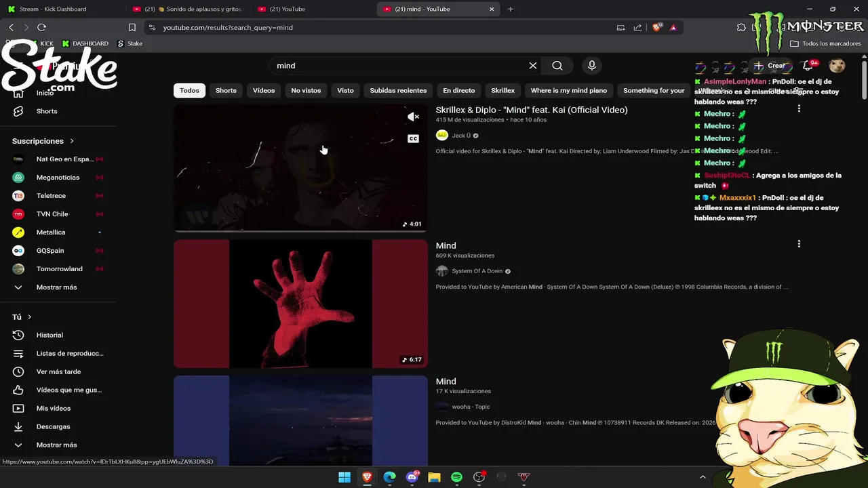
Task: Open Mis vídeos in the sidebar
Action: tap(53, 408)
